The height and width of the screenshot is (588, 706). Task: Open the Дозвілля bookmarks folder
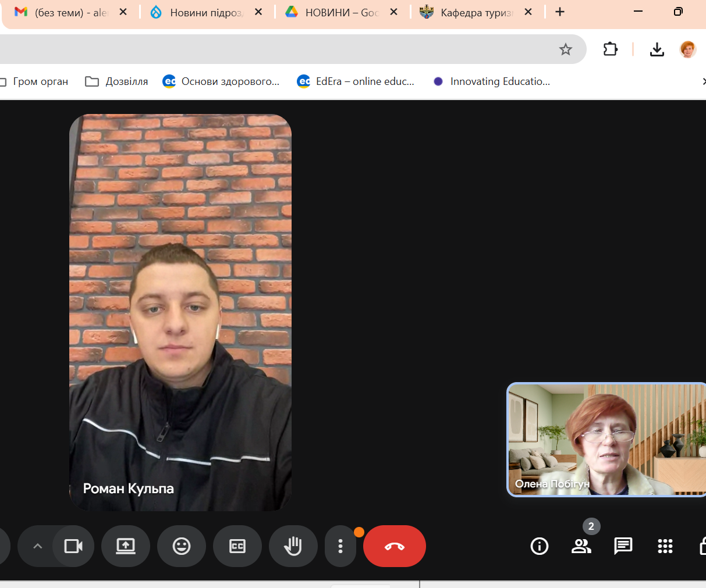coord(117,81)
